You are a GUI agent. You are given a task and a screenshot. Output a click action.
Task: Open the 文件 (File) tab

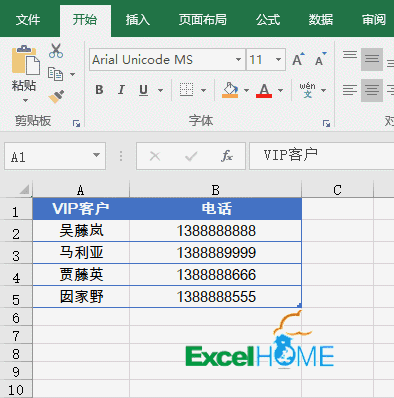tap(28, 20)
